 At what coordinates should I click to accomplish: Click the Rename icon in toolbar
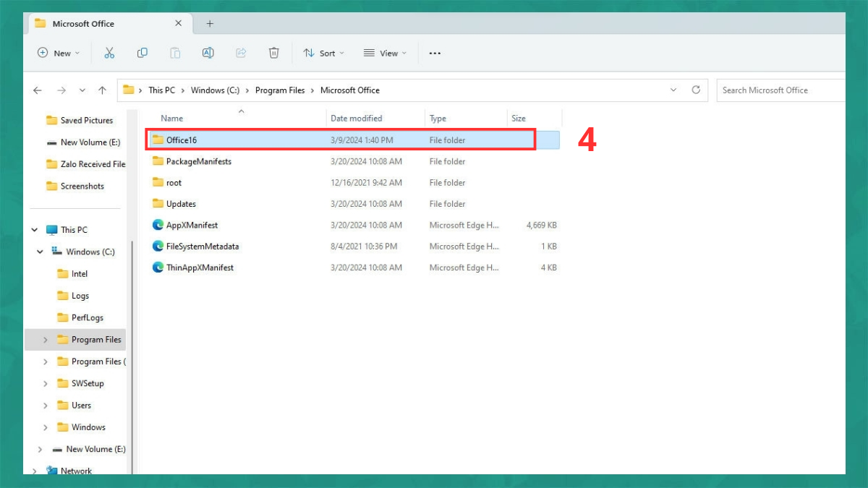pos(208,53)
